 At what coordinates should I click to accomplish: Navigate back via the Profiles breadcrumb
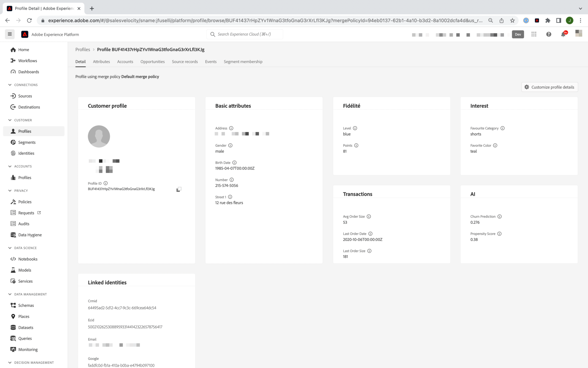[x=82, y=49]
